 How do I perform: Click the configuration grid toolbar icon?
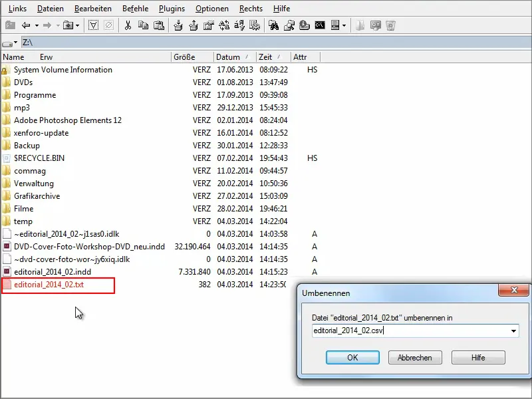pos(255,25)
